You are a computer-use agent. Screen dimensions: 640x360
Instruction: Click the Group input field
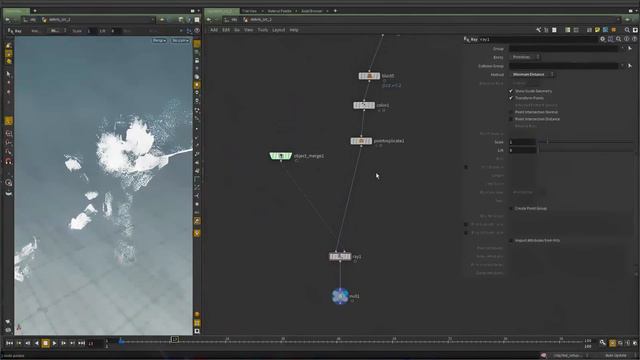tap(564, 49)
